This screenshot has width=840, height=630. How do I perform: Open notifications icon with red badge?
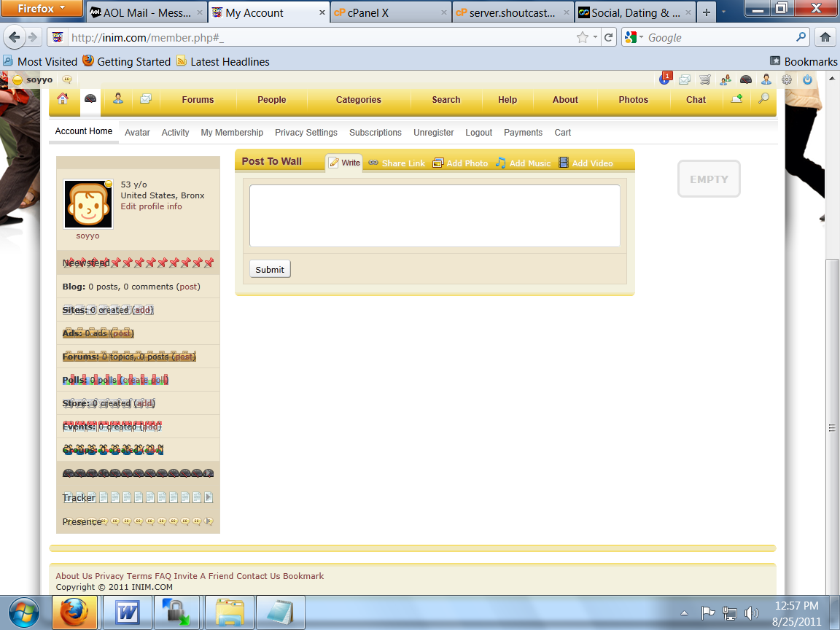(665, 79)
